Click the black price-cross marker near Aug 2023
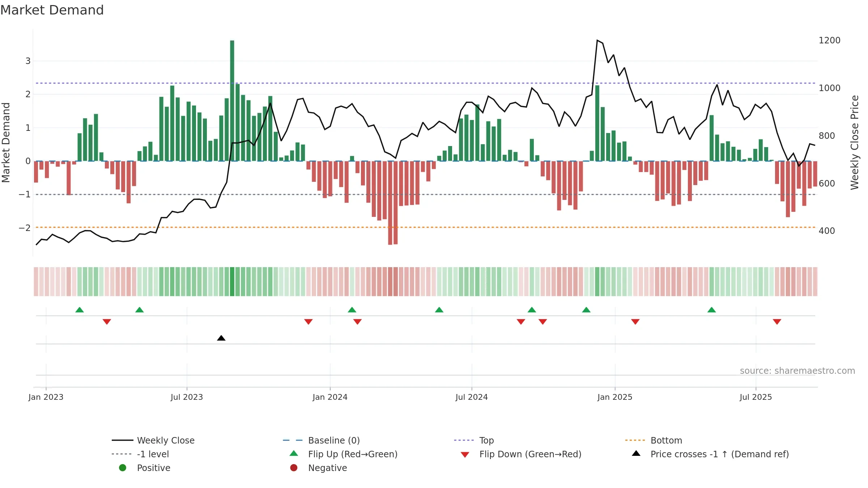 coord(221,338)
